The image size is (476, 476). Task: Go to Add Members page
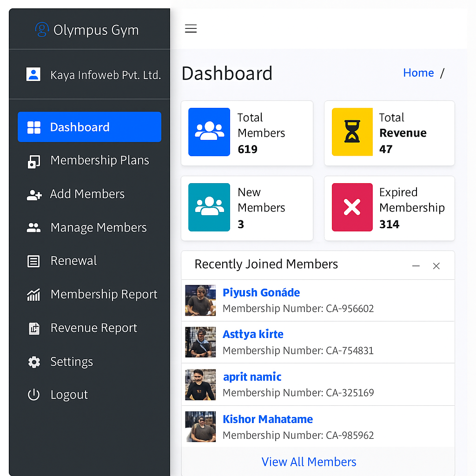tap(87, 194)
